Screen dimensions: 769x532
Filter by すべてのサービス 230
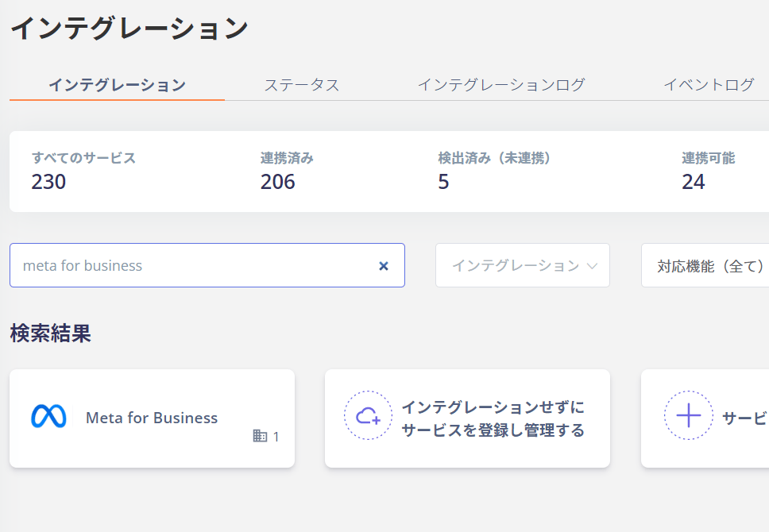click(83, 172)
